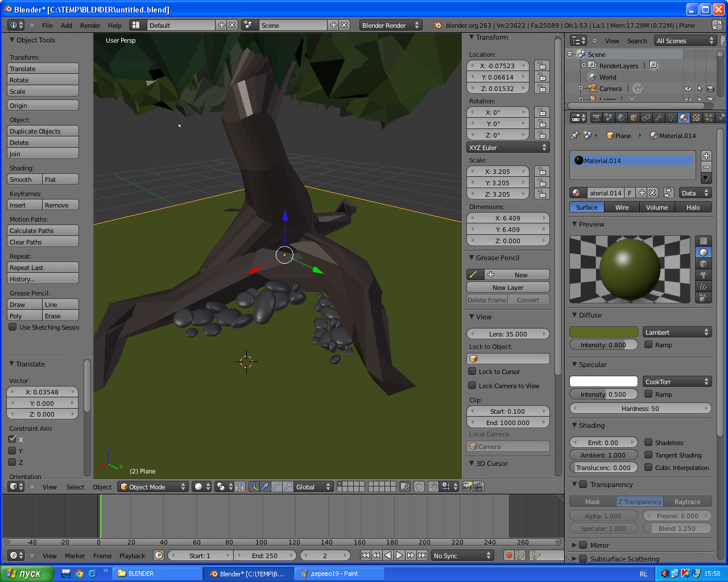Open the World properties globe tab
728x582 pixels.
pyautogui.click(x=621, y=118)
